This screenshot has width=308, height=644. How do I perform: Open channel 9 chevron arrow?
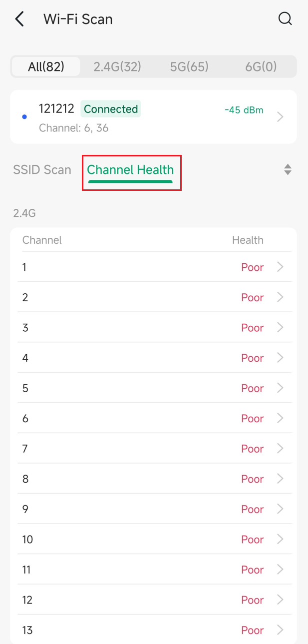(x=281, y=509)
